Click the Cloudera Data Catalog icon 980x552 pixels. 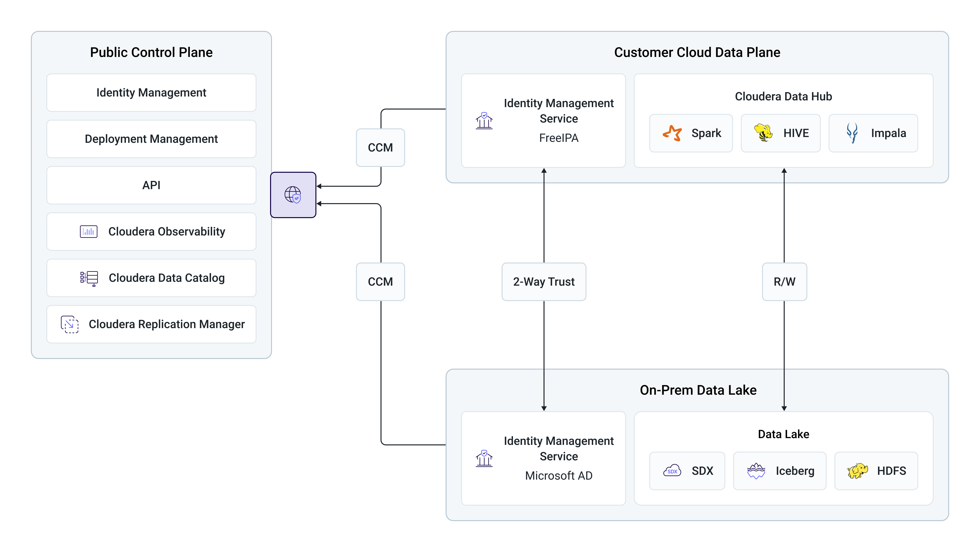tap(89, 278)
